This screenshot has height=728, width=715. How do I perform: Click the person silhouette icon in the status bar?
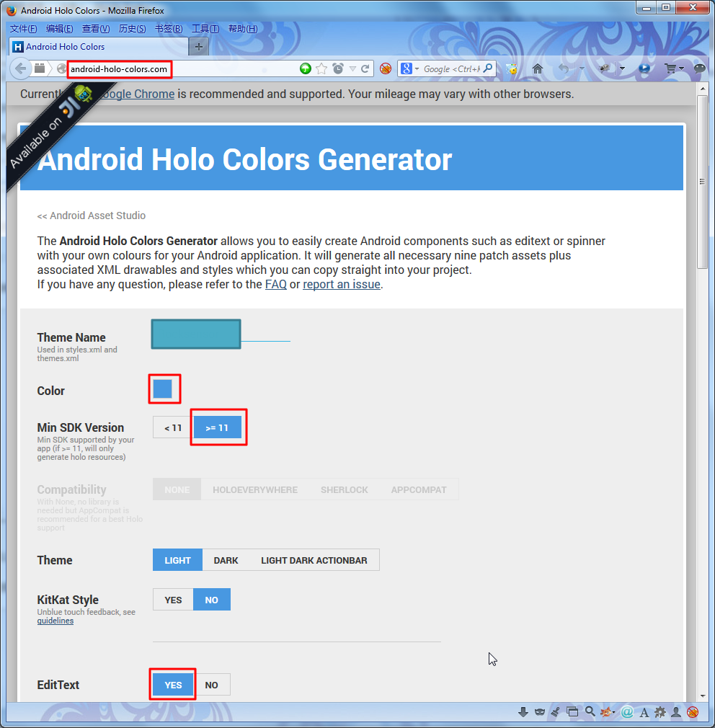coord(677,711)
